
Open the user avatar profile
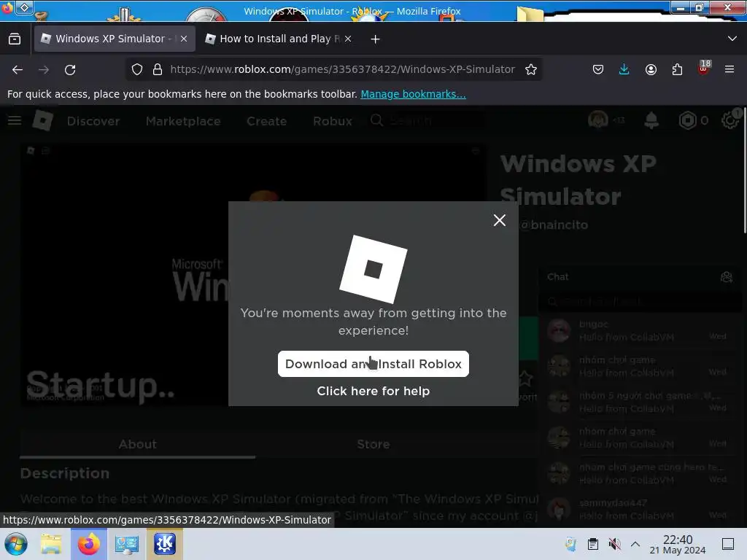click(x=598, y=120)
